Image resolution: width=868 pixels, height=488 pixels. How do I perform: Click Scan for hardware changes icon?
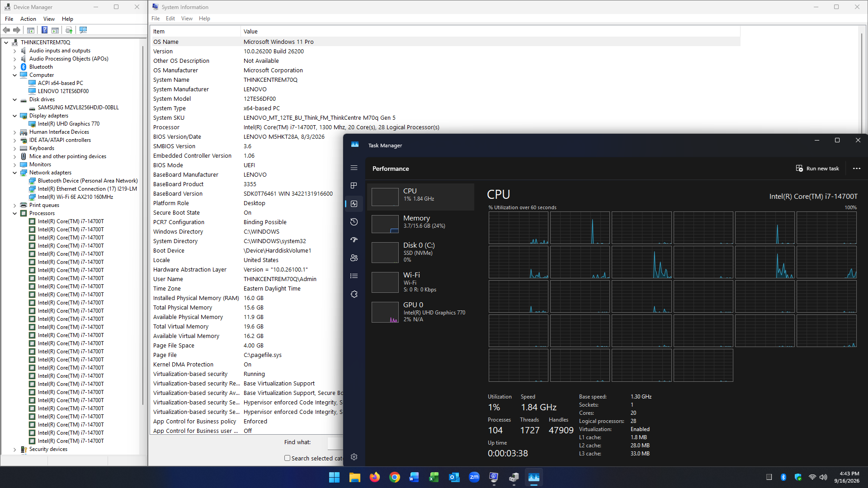(83, 30)
